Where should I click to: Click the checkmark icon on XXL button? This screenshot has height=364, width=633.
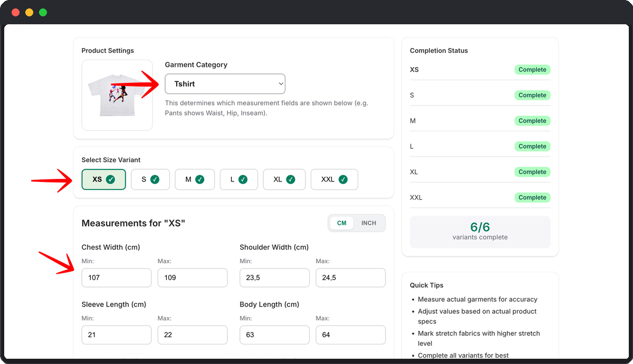(343, 179)
